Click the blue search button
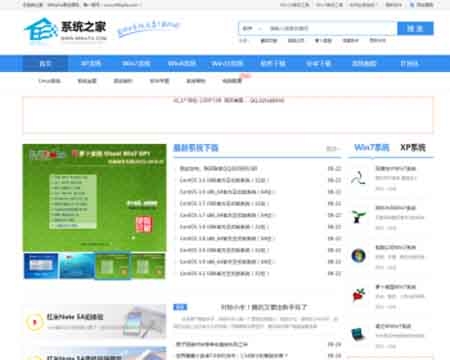 415,28
